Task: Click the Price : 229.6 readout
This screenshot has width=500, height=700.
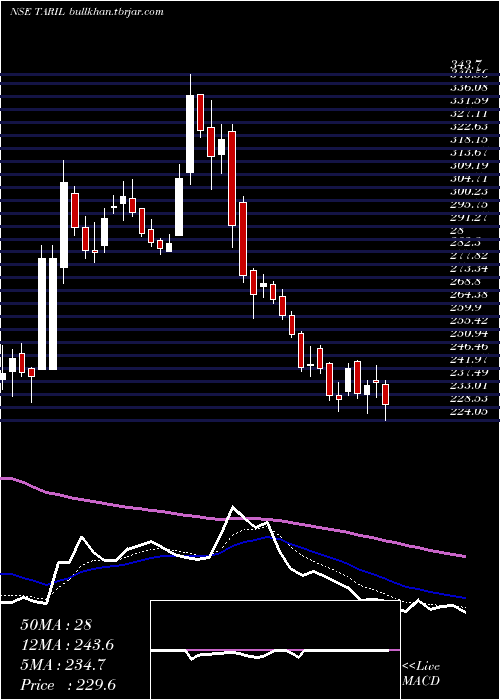Action: [x=68, y=685]
